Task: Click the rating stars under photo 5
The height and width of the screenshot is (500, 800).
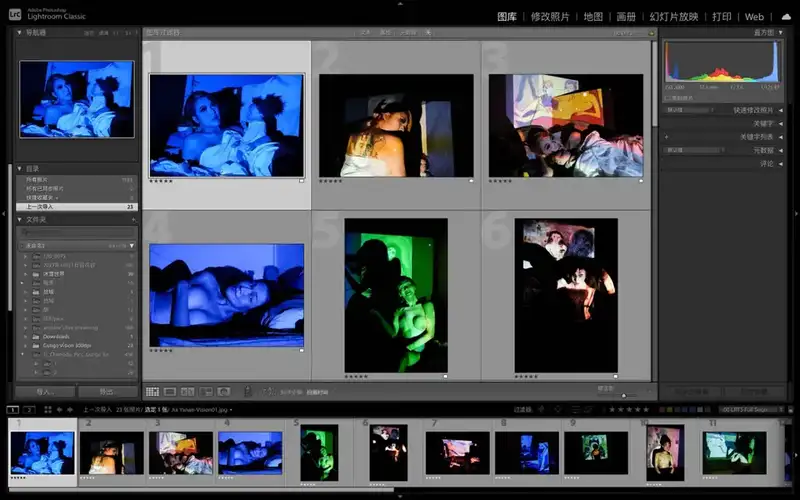Action: (356, 377)
